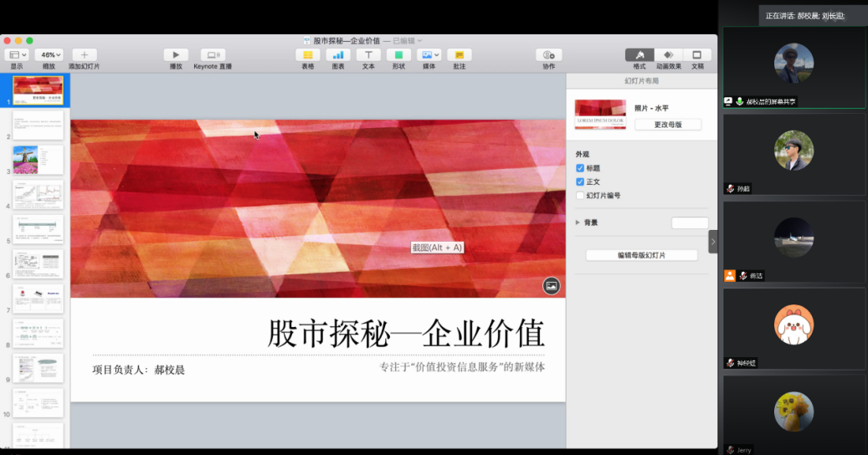Open the Collaborate (协作) icon
The width and height of the screenshot is (868, 455).
[x=548, y=55]
